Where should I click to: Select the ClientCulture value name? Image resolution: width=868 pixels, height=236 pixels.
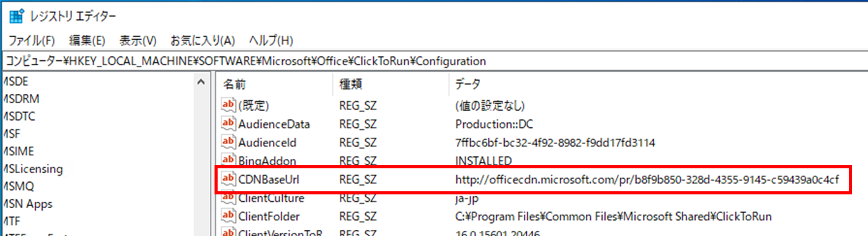272,199
